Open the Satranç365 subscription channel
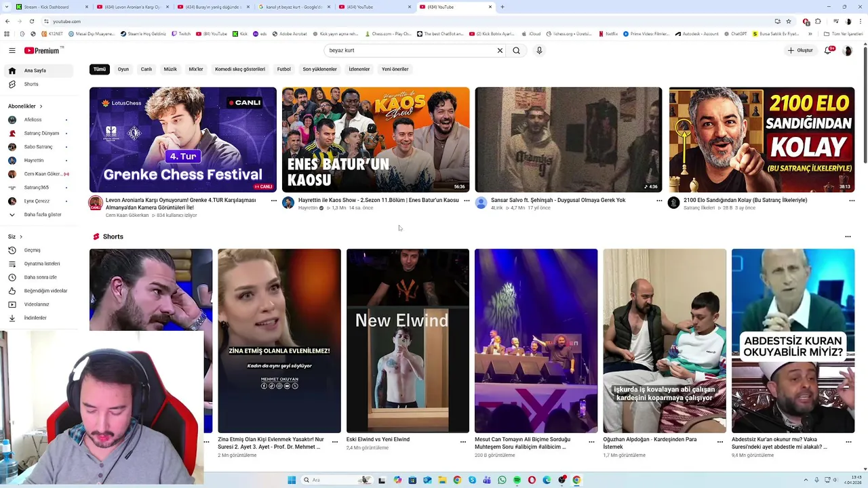The height and width of the screenshot is (488, 868). click(x=39, y=188)
